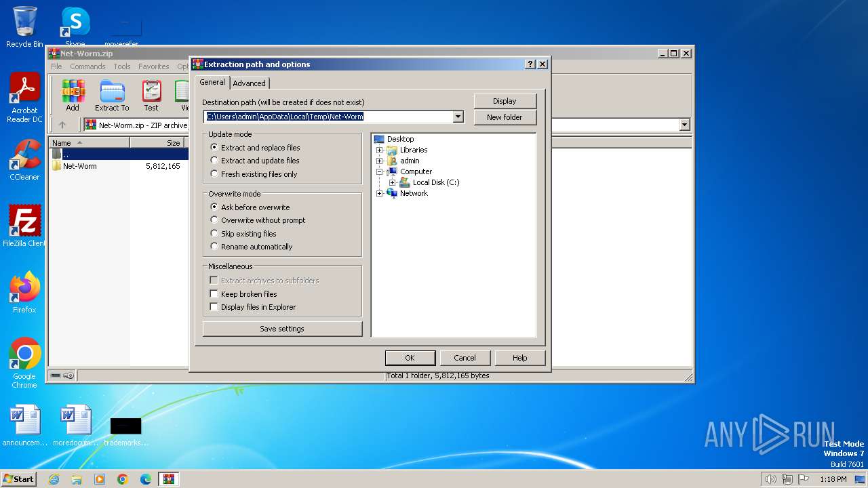The image size is (868, 488).
Task: Launch CCleaner from desktop
Action: click(x=24, y=160)
